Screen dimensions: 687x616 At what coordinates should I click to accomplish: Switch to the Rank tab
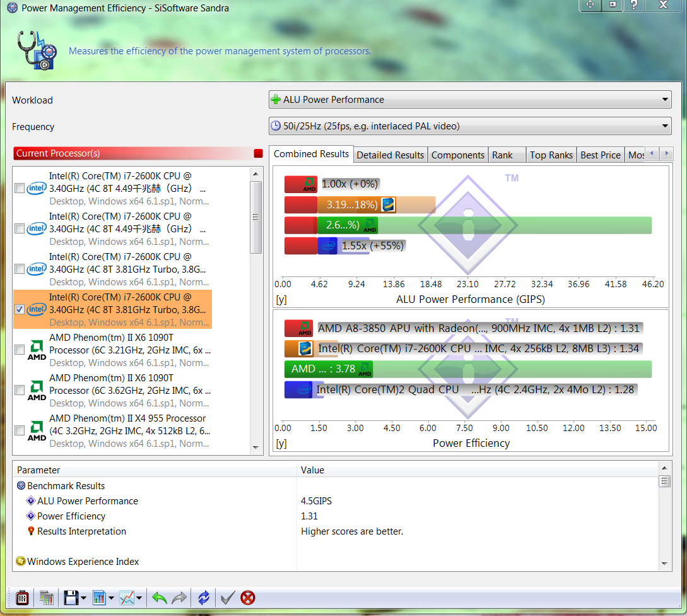pyautogui.click(x=507, y=155)
